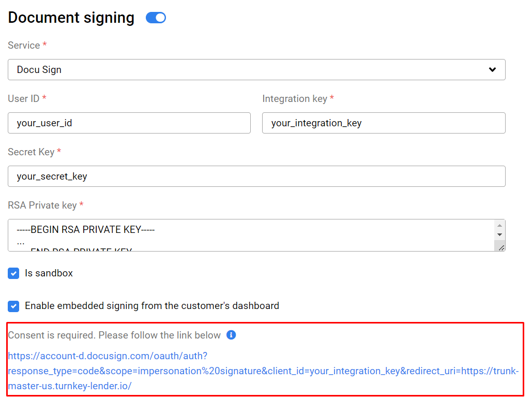Viewport: 532px width, 397px height.
Task: Click the RSA Private key label
Action: click(42, 205)
